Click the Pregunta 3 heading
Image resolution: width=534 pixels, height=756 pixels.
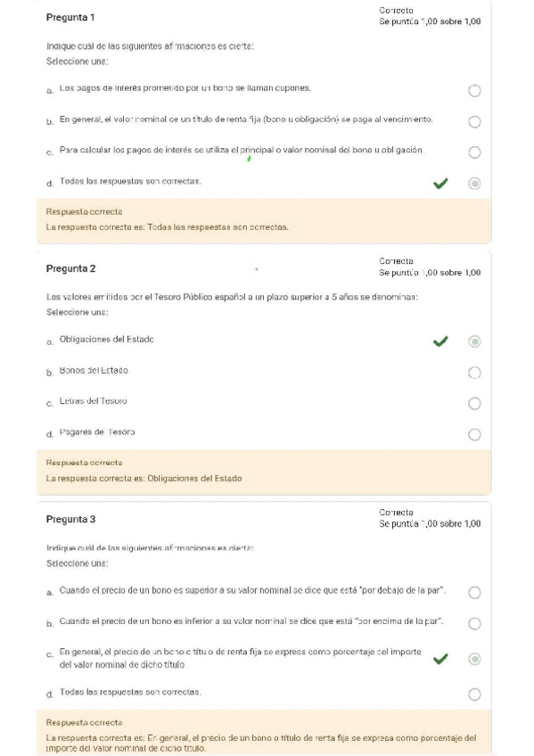coord(70,520)
